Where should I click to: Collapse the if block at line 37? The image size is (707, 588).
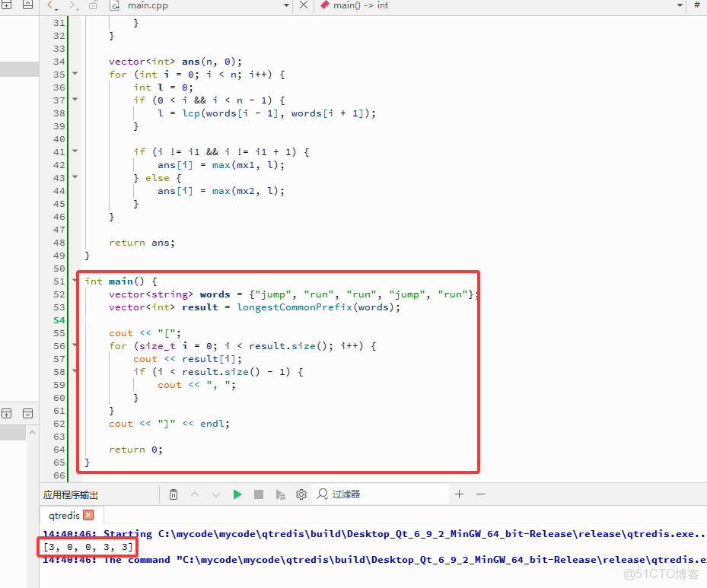click(x=75, y=99)
